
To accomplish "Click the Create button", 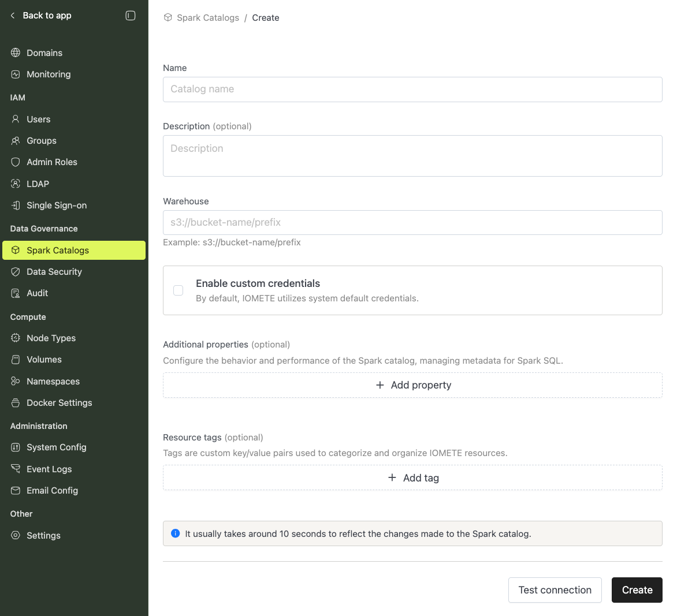I will point(637,589).
